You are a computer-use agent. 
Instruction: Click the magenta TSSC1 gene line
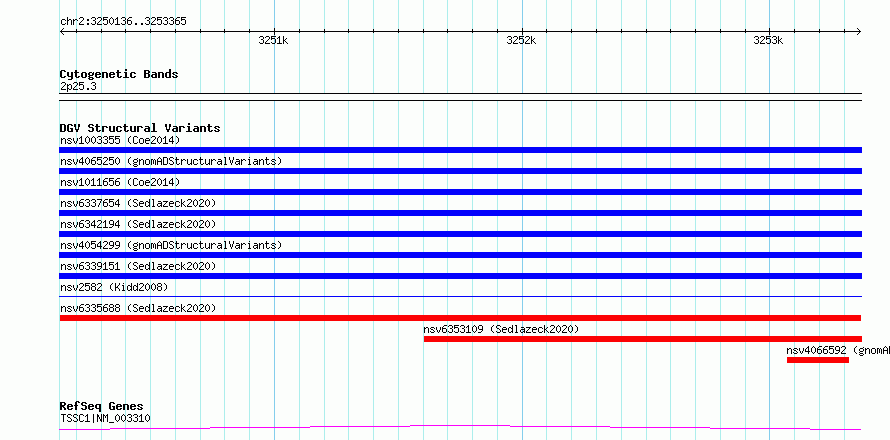pos(460,427)
